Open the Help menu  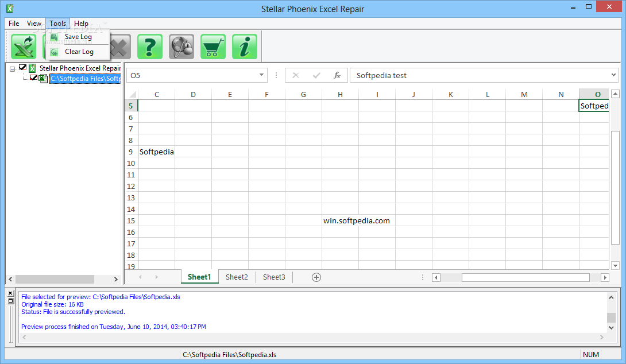81,24
